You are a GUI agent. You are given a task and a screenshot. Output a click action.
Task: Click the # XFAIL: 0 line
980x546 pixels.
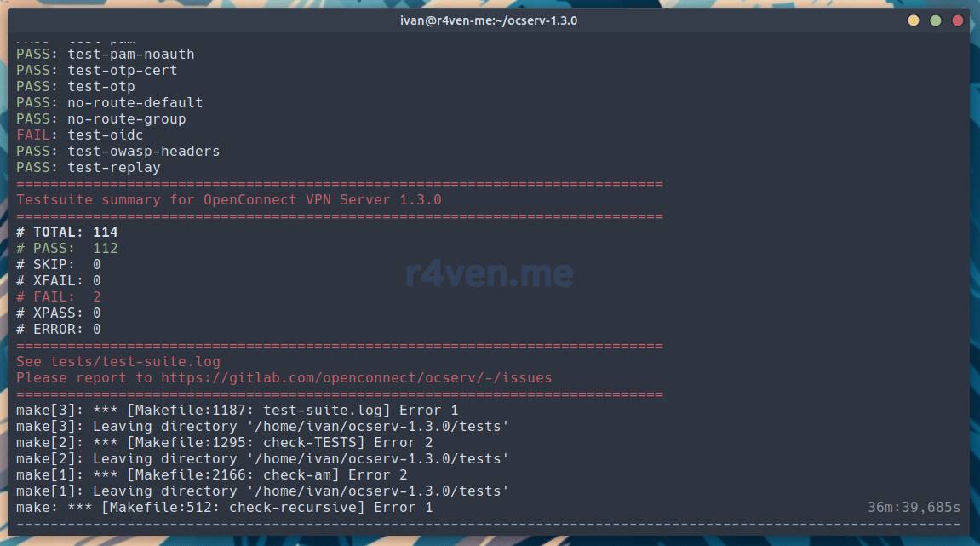tap(59, 280)
